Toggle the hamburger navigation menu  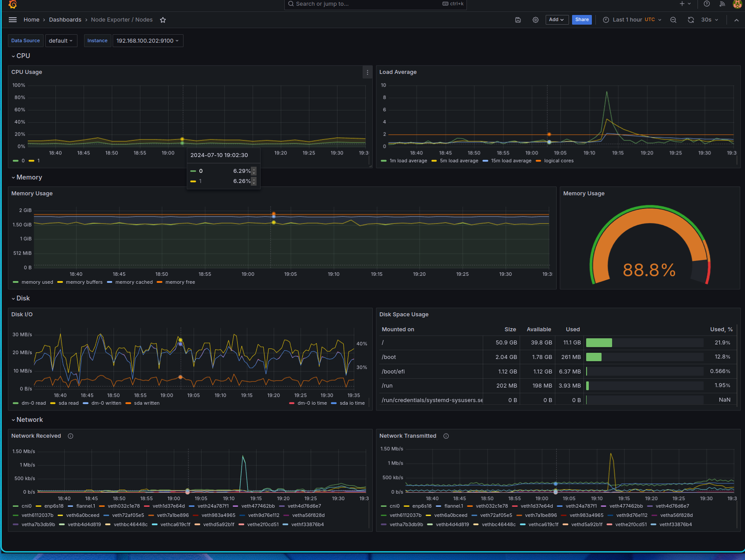(x=13, y=20)
